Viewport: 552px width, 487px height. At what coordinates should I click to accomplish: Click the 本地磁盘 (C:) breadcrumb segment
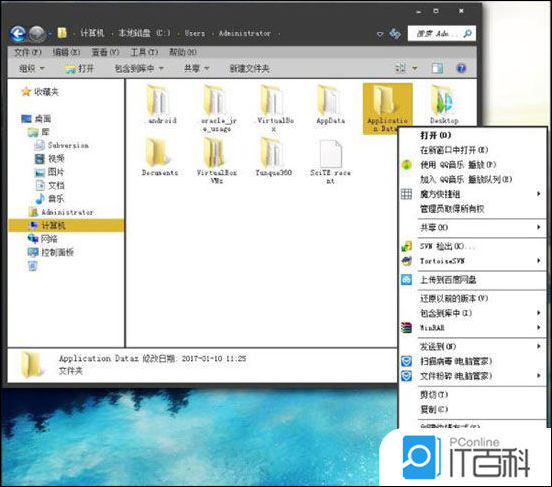[144, 33]
